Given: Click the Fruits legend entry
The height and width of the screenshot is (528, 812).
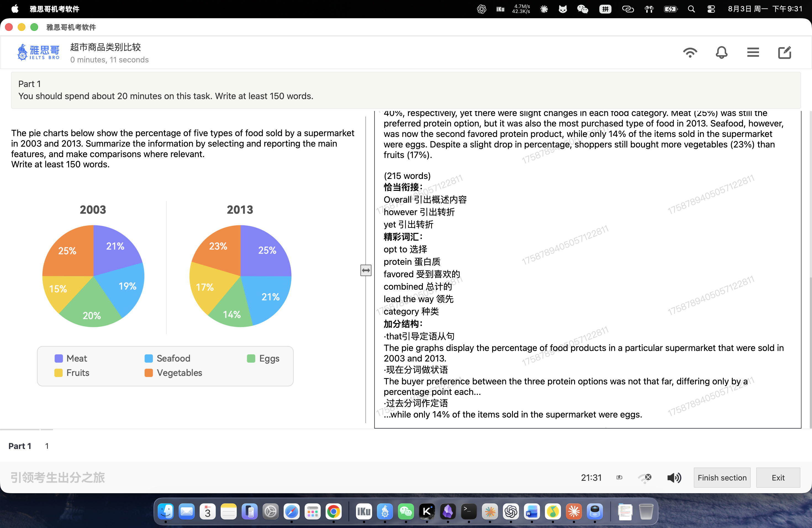Looking at the screenshot, I should 72,373.
